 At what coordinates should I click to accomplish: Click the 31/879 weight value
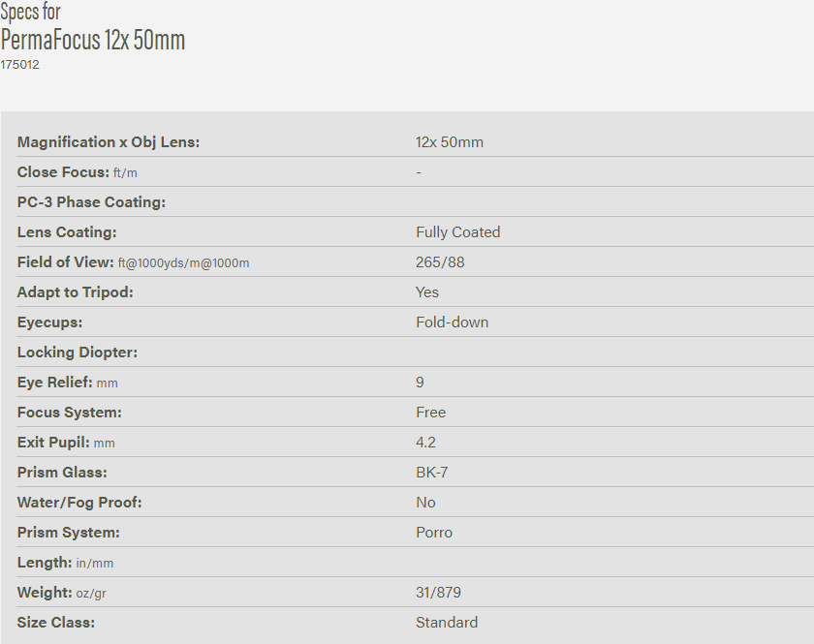click(x=440, y=593)
